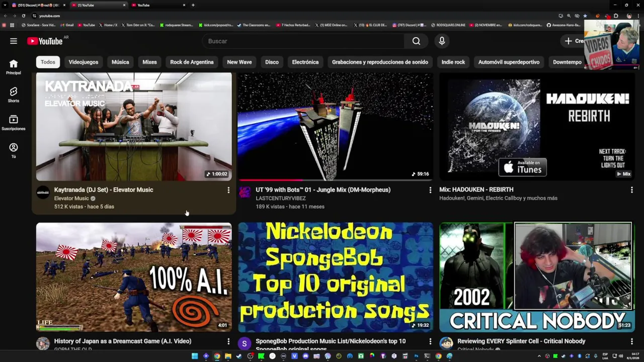Open a new browser tab with plus icon
This screenshot has height=362, width=644.
click(x=193, y=5)
